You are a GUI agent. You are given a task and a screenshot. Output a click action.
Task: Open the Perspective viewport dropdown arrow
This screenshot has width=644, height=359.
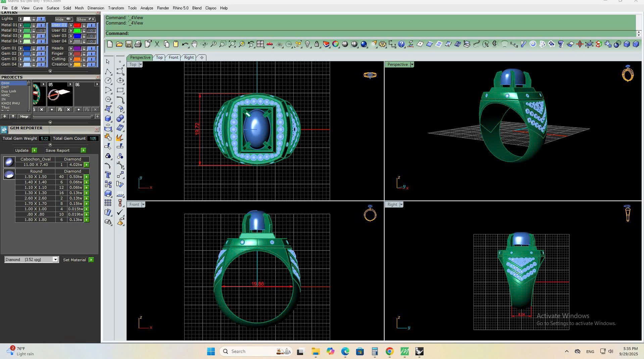click(412, 64)
